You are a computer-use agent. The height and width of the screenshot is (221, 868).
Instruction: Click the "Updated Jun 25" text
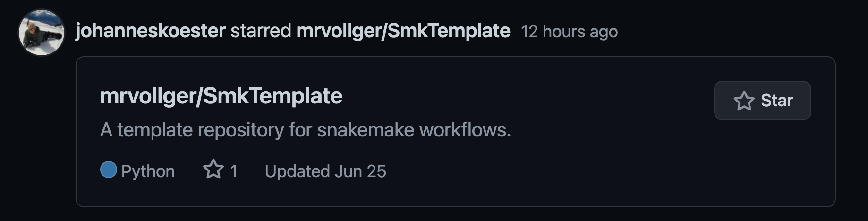(x=325, y=171)
